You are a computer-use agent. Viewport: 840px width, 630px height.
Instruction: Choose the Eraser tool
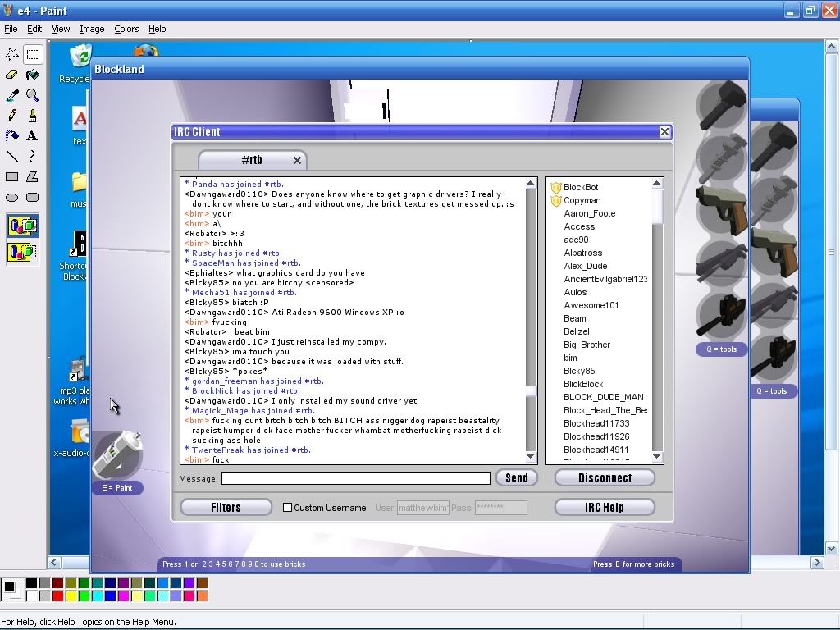pyautogui.click(x=11, y=75)
